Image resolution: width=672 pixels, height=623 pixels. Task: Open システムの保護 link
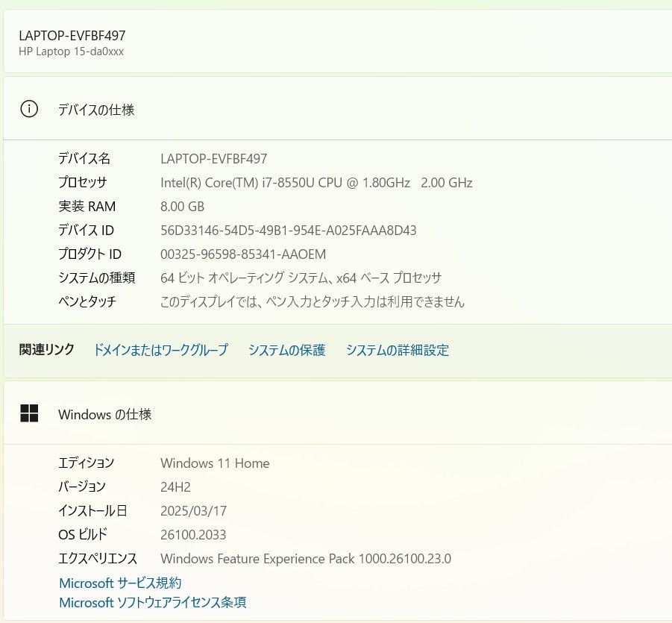coord(286,350)
